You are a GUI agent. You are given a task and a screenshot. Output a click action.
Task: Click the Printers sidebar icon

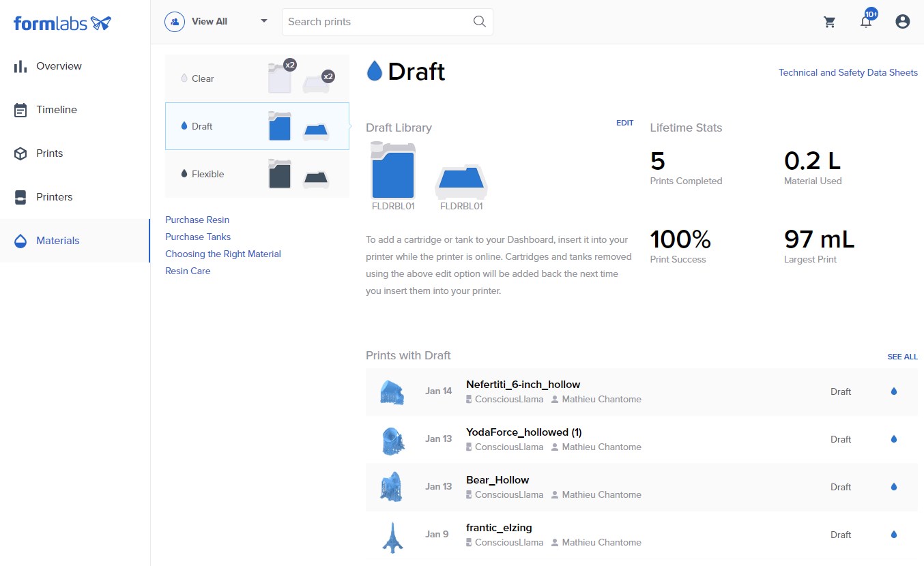tap(20, 197)
